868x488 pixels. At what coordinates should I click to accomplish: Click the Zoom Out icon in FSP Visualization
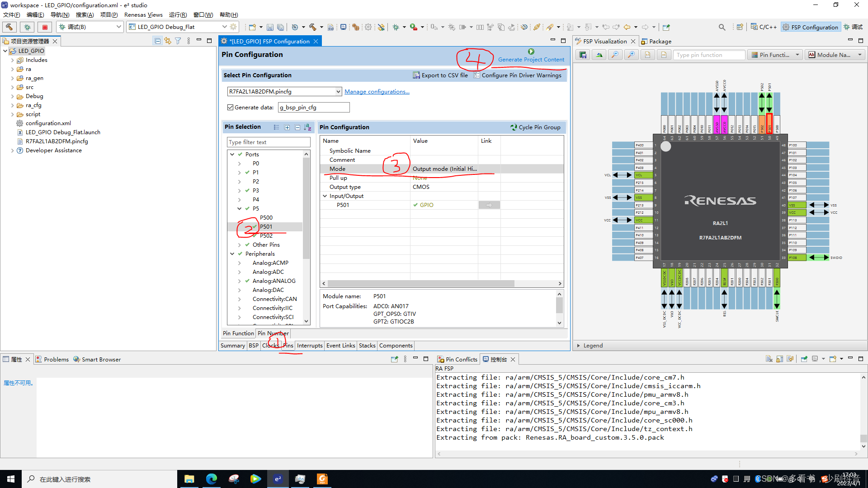(615, 55)
